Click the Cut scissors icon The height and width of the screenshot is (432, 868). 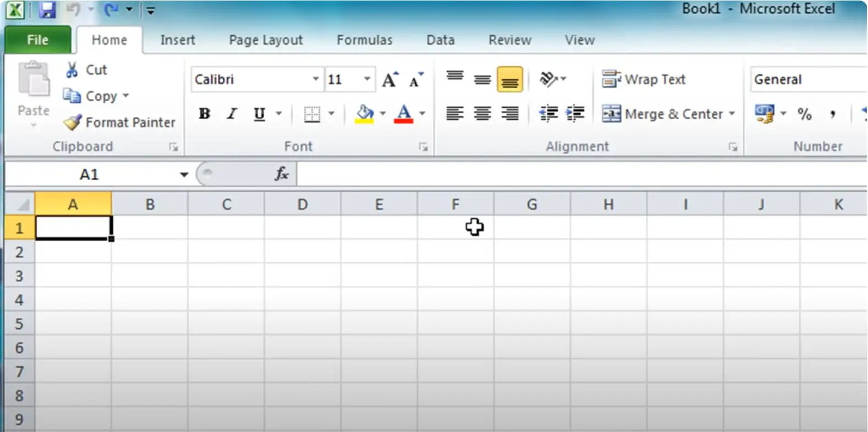pyautogui.click(x=72, y=70)
